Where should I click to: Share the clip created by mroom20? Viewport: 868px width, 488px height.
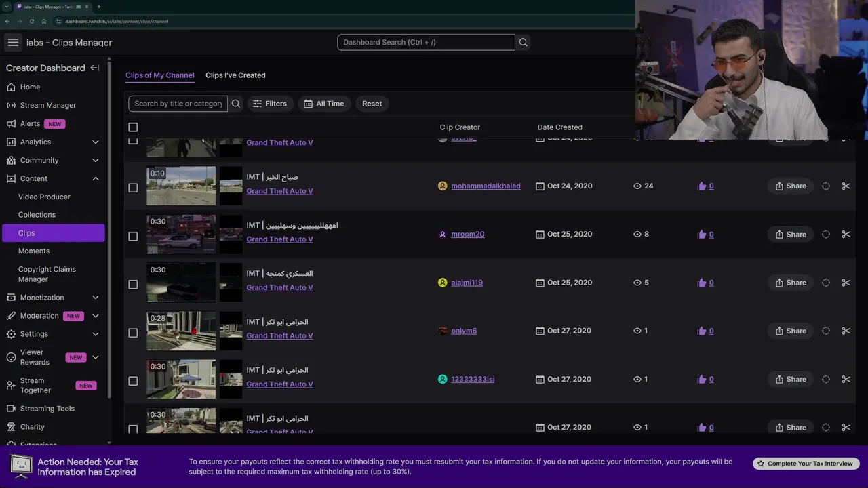791,234
